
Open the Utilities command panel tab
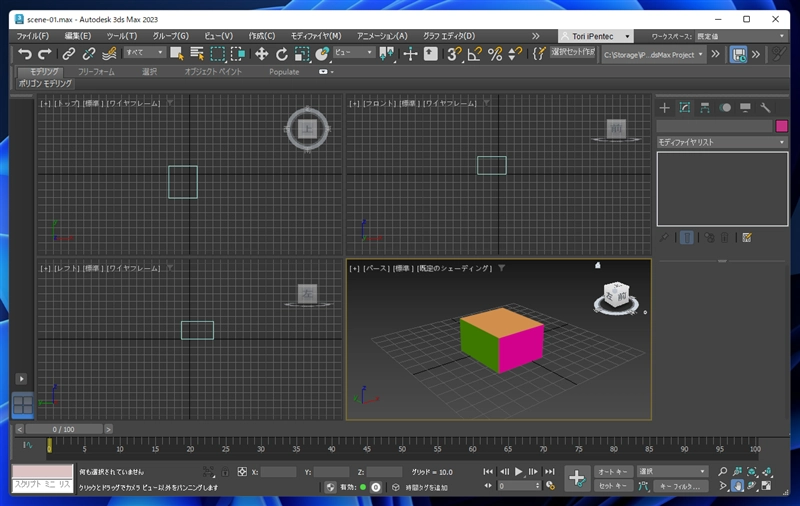coord(765,108)
